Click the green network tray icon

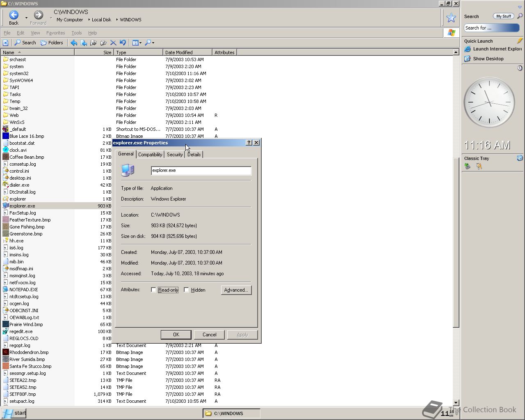coord(467,166)
